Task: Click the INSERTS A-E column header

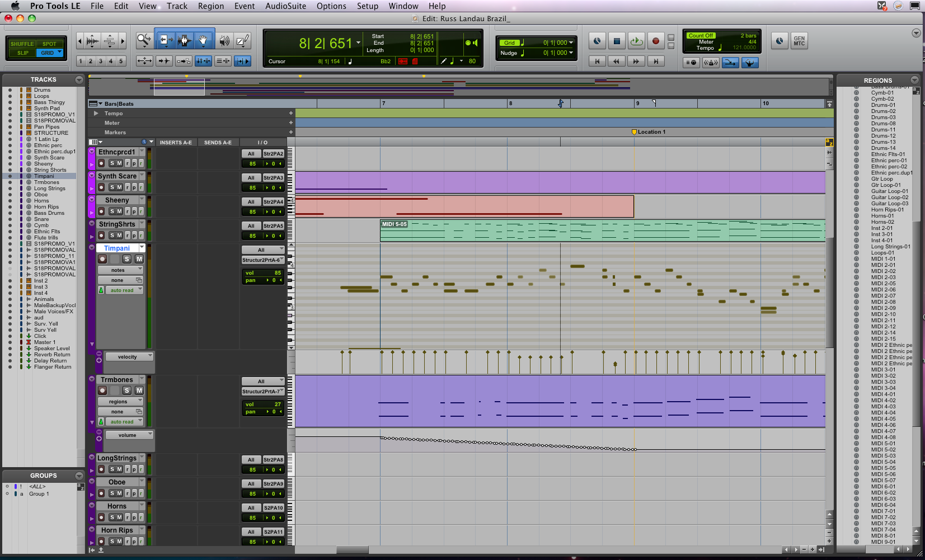Action: (176, 143)
